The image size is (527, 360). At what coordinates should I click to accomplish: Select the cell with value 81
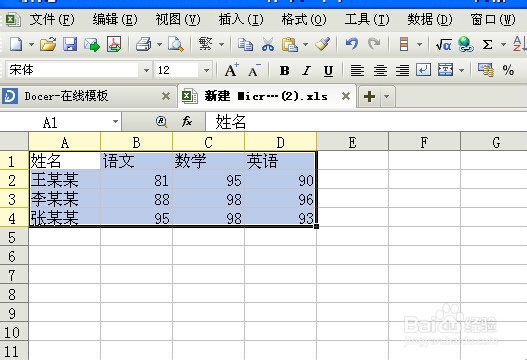pyautogui.click(x=136, y=180)
